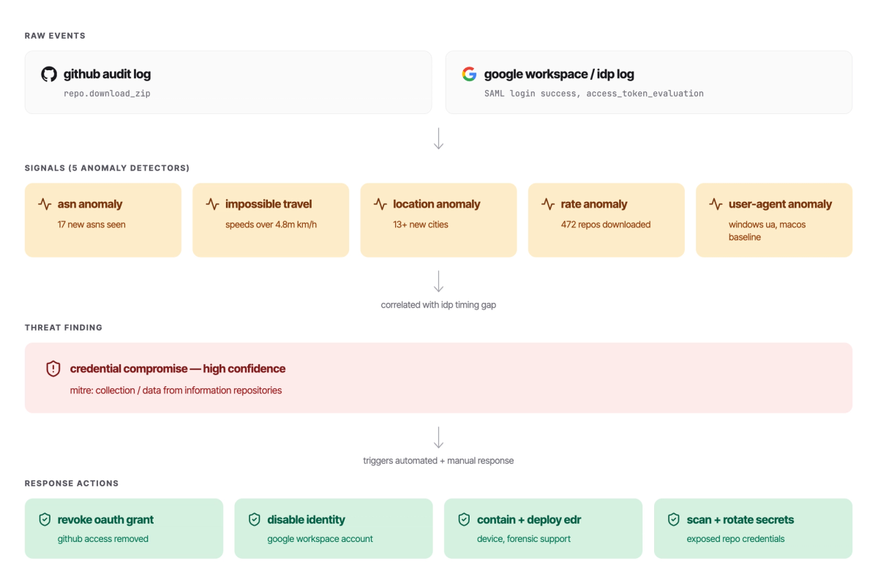Click the '472 repos downloaded' text
The image size is (878, 588).
click(606, 225)
